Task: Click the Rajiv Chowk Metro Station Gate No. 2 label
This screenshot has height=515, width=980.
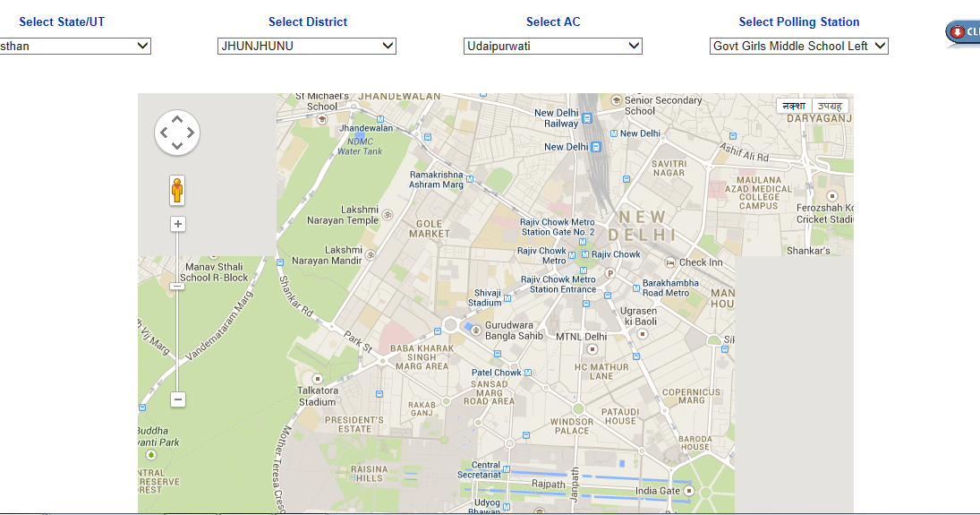Action: pyautogui.click(x=558, y=227)
